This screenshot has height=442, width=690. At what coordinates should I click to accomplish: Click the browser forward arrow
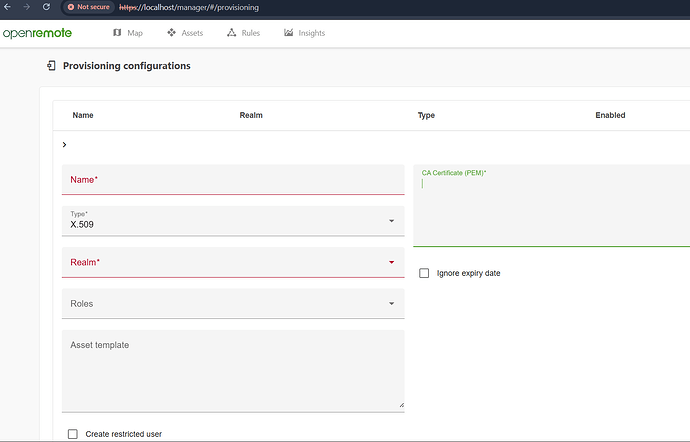[27, 7]
